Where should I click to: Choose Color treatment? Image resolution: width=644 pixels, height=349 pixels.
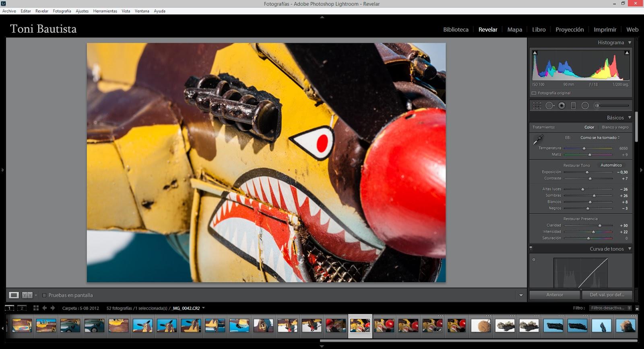[x=589, y=127]
